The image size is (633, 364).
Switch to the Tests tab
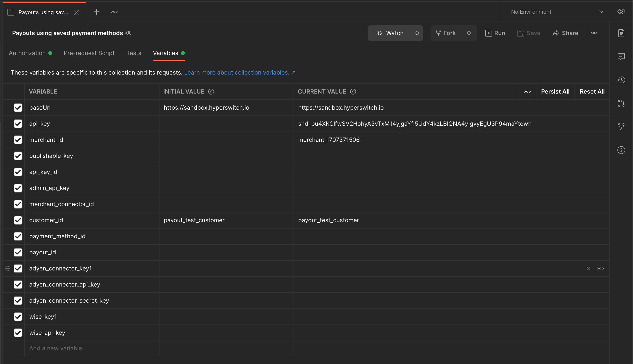click(x=134, y=53)
